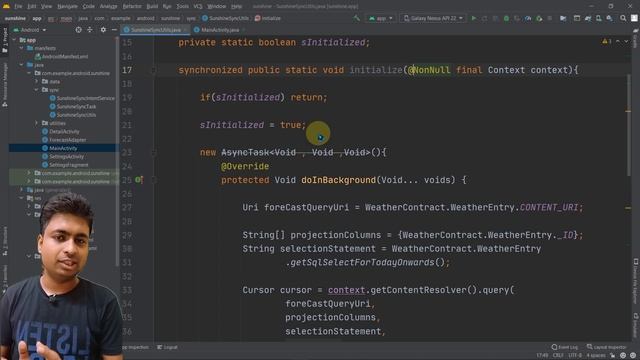Select DetailActivity in project tree
Viewport: 640px width, 360px height.
tap(61, 131)
